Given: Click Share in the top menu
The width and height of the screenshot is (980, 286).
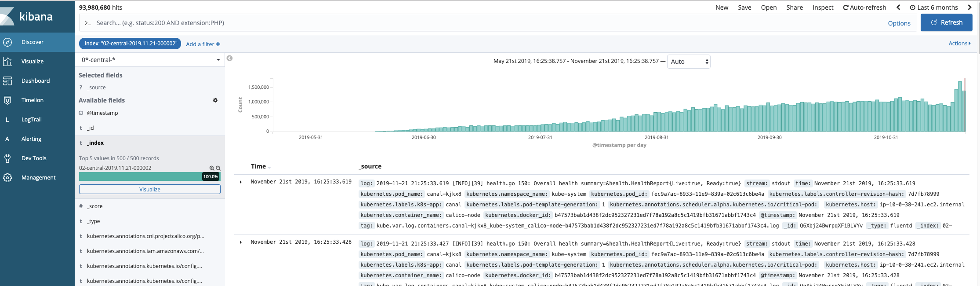Looking at the screenshot, I should [795, 7].
